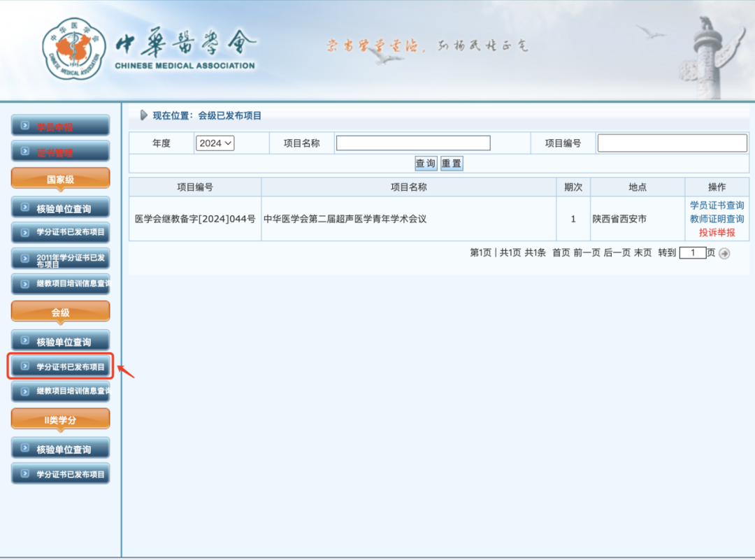The height and width of the screenshot is (560, 755).
Task: Click the 共1页 共1条 pagination summary
Action: tap(522, 253)
